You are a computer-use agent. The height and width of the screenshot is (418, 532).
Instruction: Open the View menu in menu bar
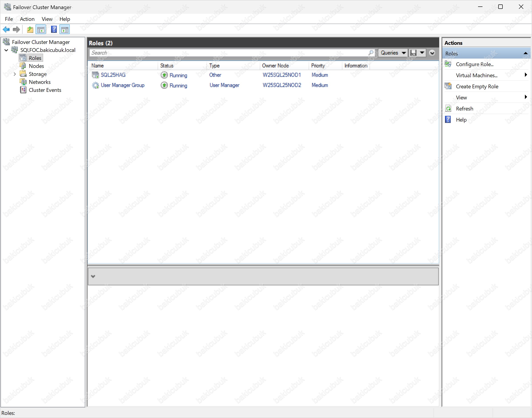[x=47, y=19]
